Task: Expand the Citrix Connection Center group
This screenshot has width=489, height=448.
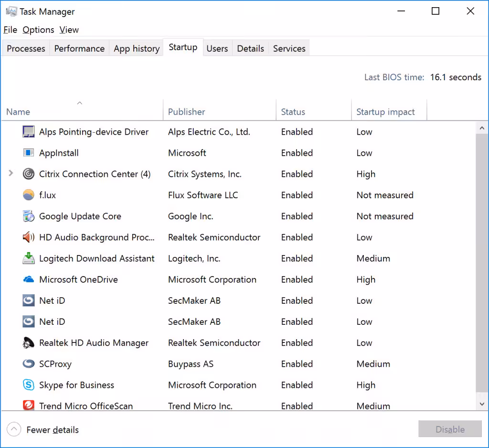Action: (11, 173)
